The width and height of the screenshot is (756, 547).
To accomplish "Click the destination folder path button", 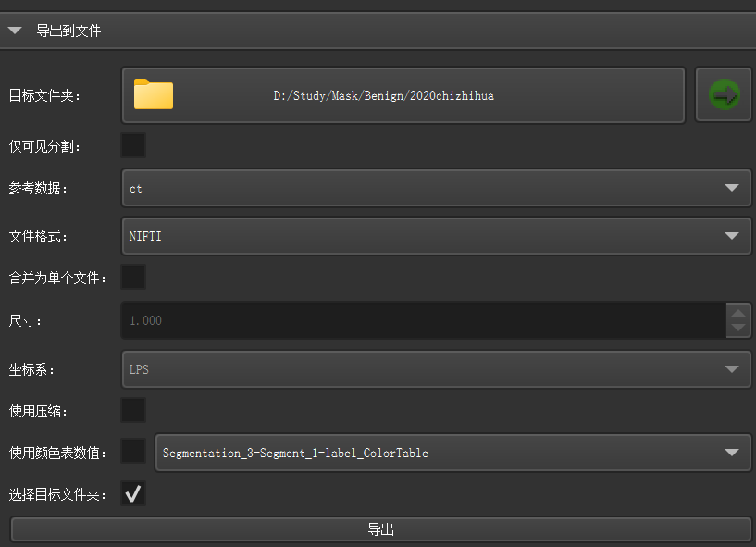I will 403,94.
